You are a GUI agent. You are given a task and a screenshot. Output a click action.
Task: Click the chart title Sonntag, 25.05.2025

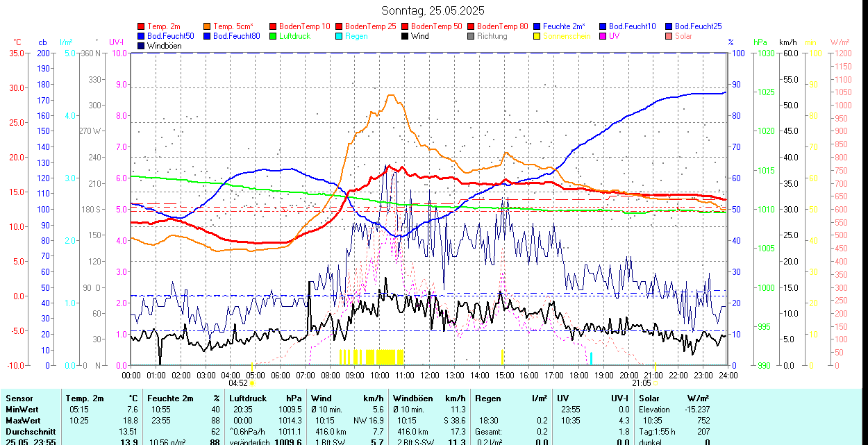click(x=433, y=10)
